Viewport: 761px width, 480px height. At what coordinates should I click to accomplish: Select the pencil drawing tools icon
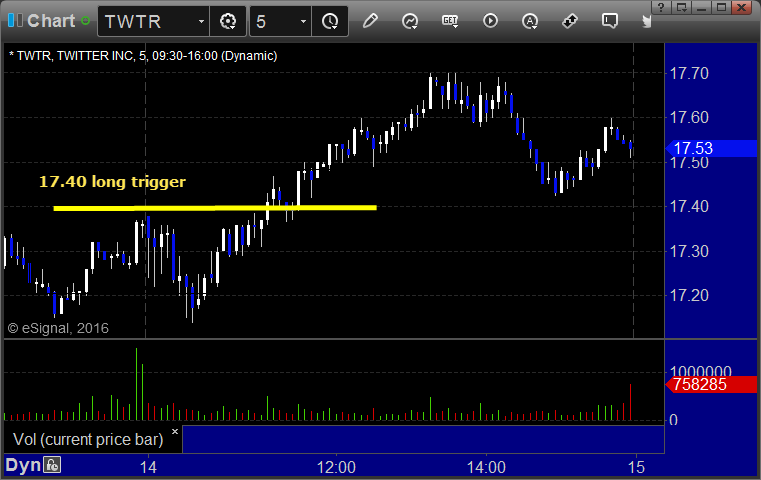(370, 21)
